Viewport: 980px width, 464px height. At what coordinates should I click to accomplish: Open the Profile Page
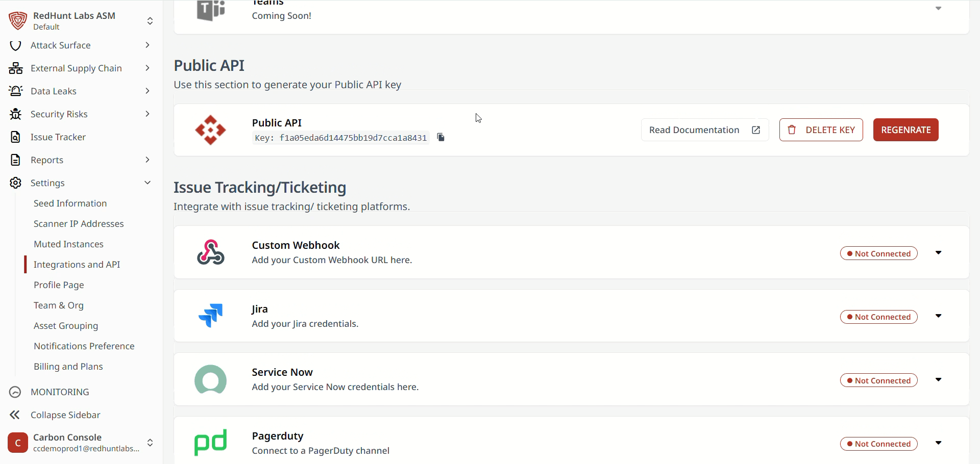pyautogui.click(x=59, y=285)
